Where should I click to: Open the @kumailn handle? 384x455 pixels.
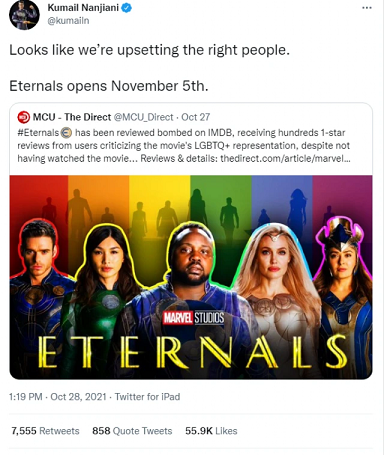click(x=68, y=21)
